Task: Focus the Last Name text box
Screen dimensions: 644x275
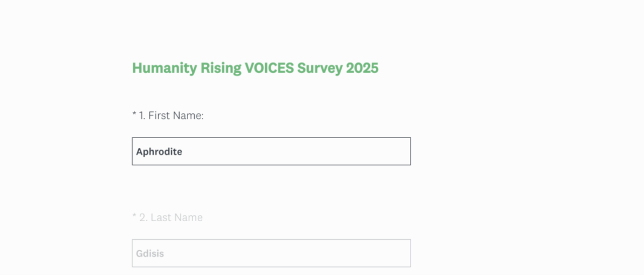Action: point(271,253)
